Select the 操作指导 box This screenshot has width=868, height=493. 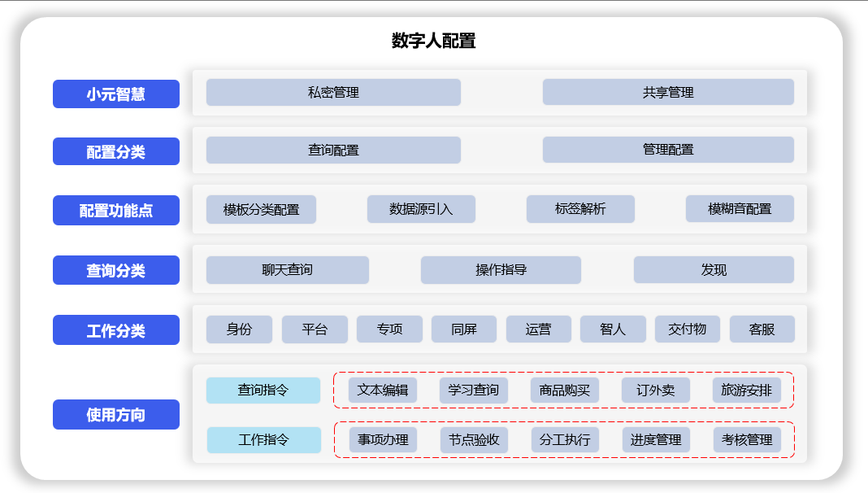501,270
